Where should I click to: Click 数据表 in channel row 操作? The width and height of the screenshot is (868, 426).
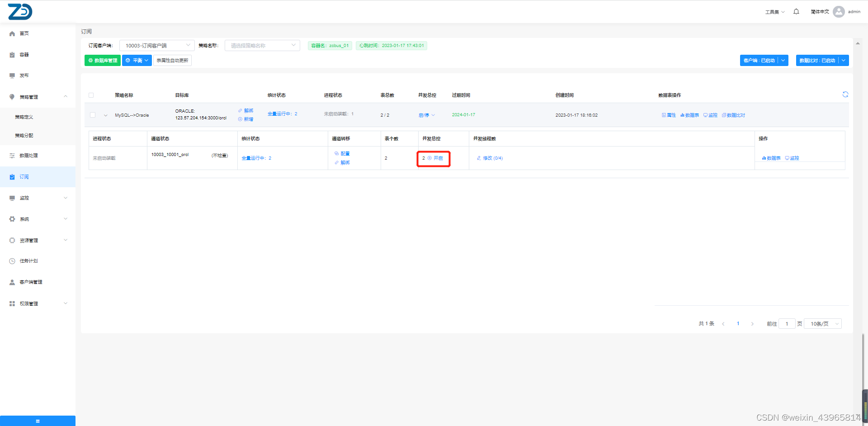pyautogui.click(x=771, y=158)
